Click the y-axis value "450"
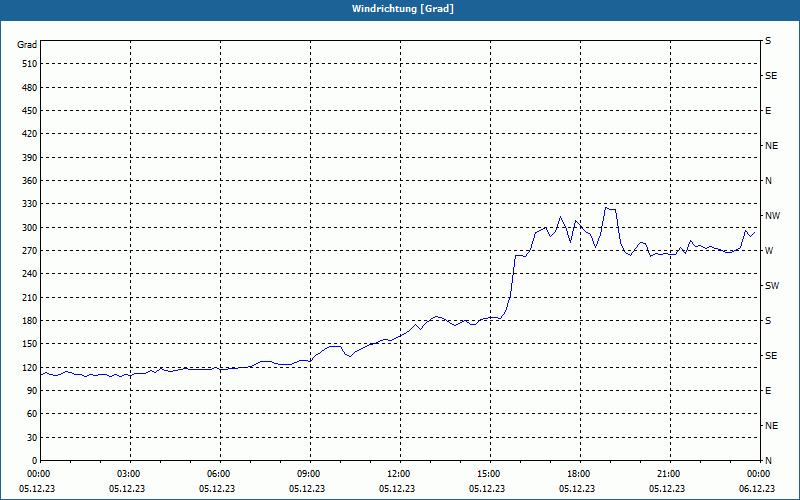Viewport: 800px width, 500px height. (30, 111)
